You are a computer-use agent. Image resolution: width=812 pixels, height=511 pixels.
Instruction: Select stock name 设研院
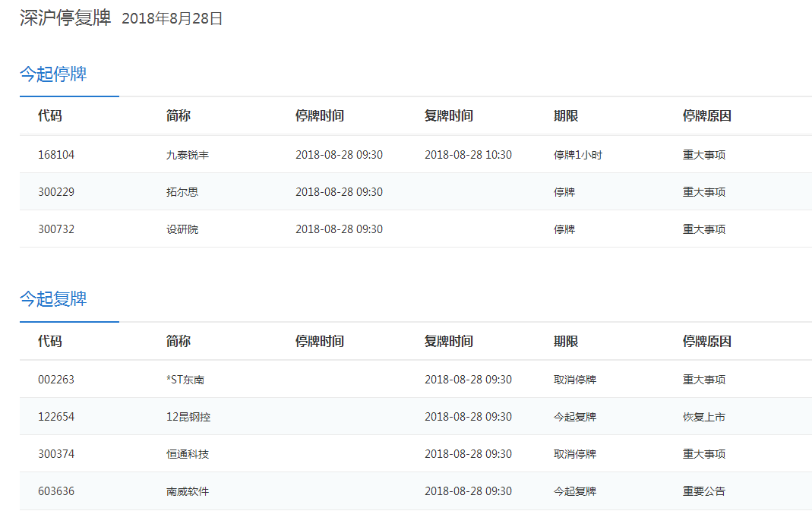tap(182, 229)
